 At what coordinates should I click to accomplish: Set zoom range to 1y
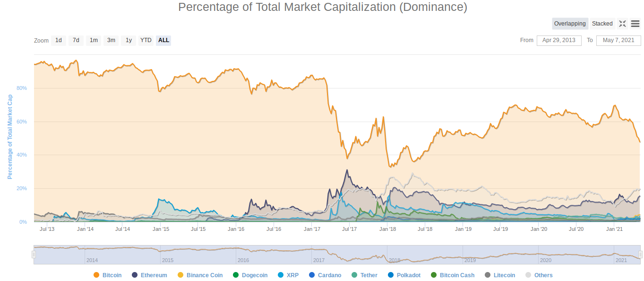tap(129, 40)
